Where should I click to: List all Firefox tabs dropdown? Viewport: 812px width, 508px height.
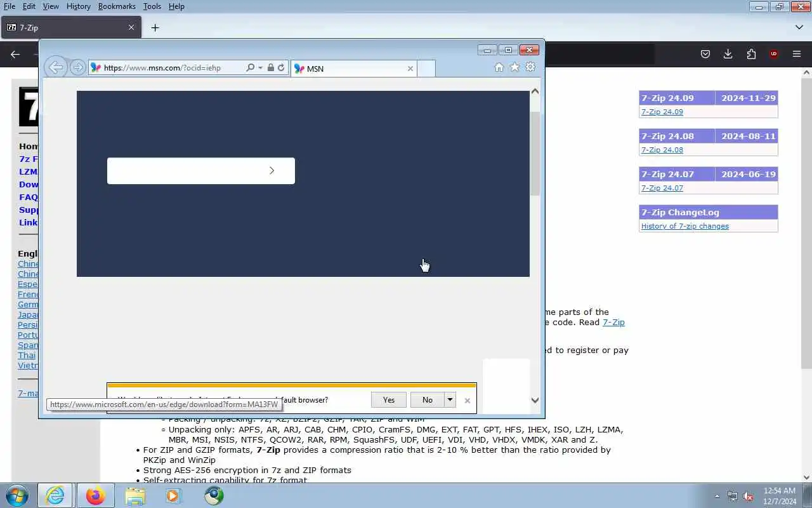[799, 28]
